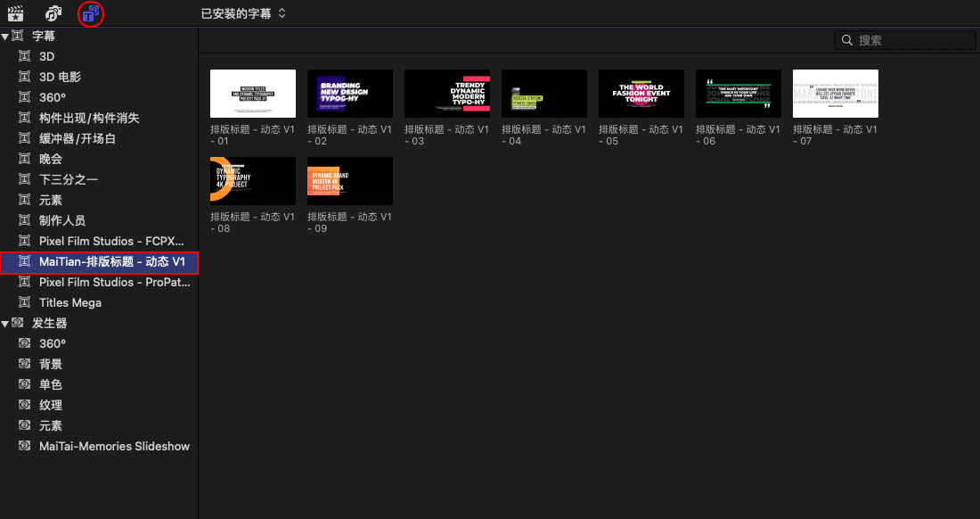Viewport: 980px width, 519px height.
Task: Click the generator icon beside 背景
Action: click(25, 364)
